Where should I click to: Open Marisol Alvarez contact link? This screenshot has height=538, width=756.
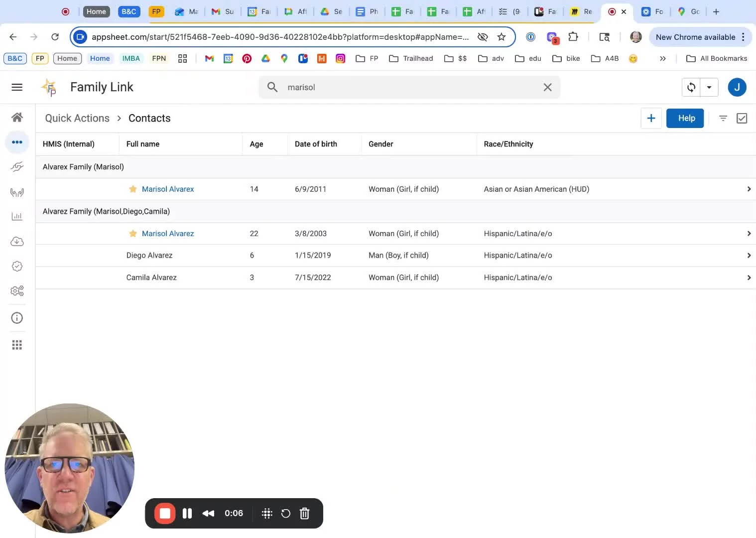point(168,234)
